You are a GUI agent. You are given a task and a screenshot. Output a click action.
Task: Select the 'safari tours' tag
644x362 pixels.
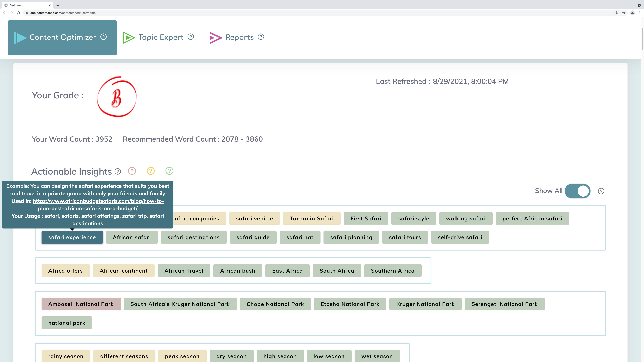point(405,237)
